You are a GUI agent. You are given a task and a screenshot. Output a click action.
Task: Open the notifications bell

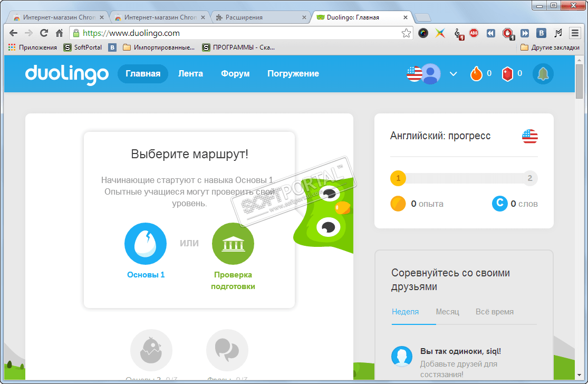543,74
